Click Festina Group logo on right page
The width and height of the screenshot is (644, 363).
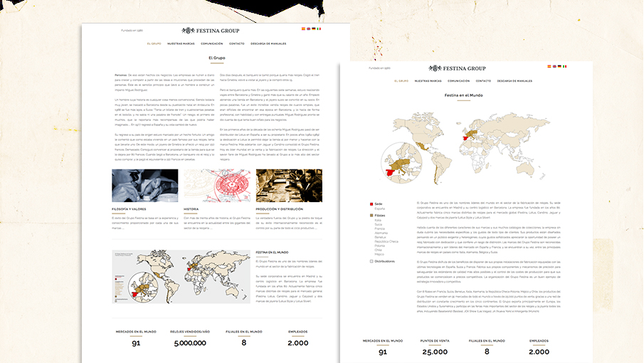pyautogui.click(x=457, y=68)
